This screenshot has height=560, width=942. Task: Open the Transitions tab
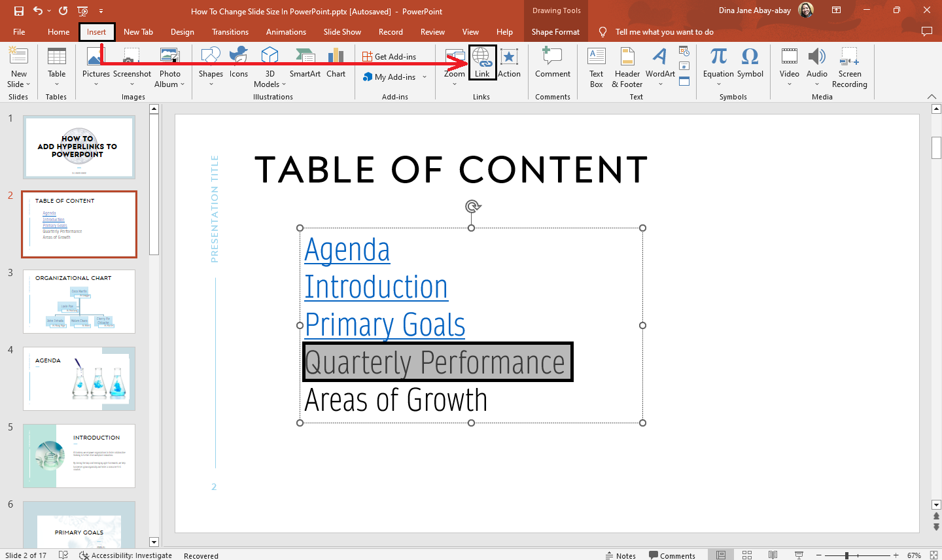(x=230, y=32)
